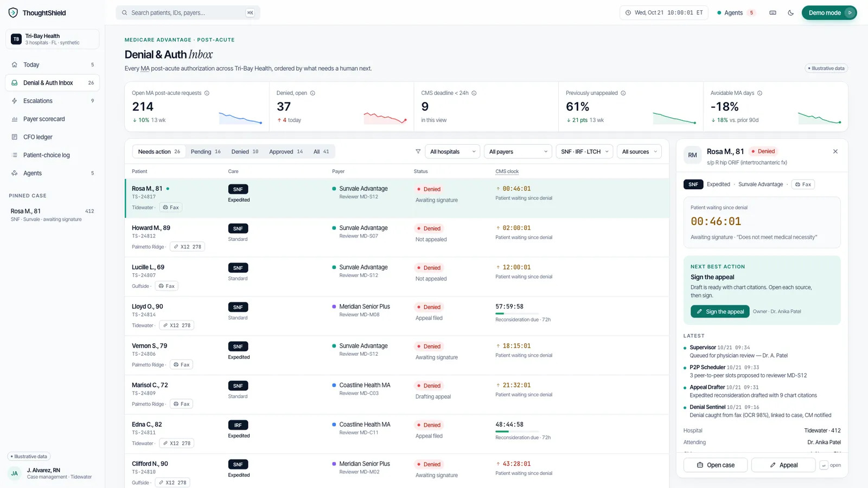Screen dimensions: 868x488
Task: Open Patient-choice log in sidebar
Action: 53,155
